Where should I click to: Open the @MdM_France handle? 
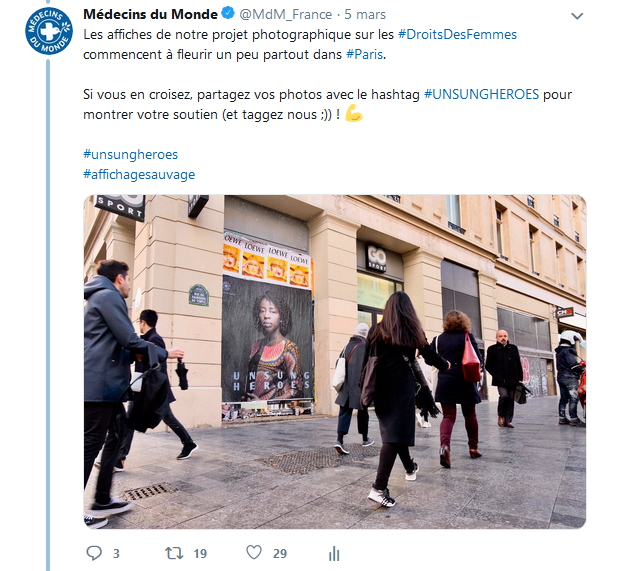285,15
